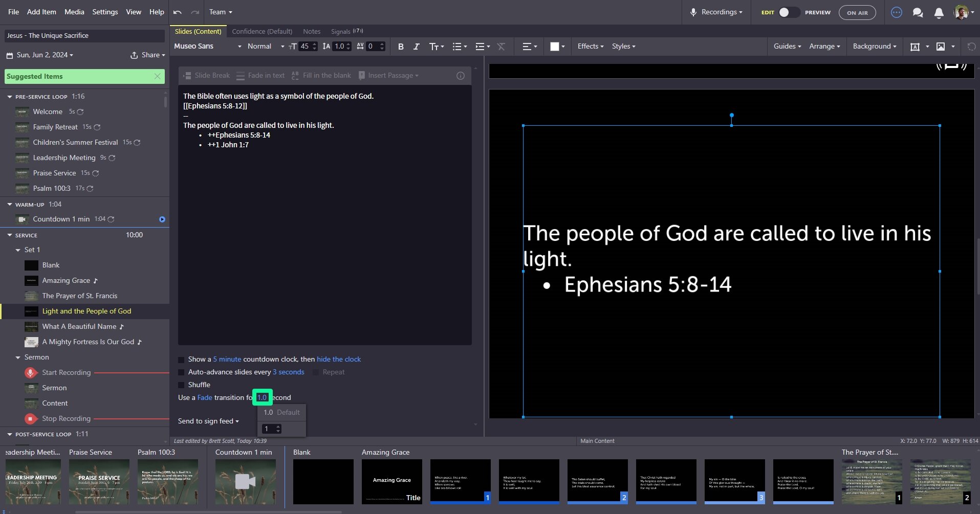This screenshot has width=980, height=514.
Task: Click the add image icon
Action: click(941, 47)
